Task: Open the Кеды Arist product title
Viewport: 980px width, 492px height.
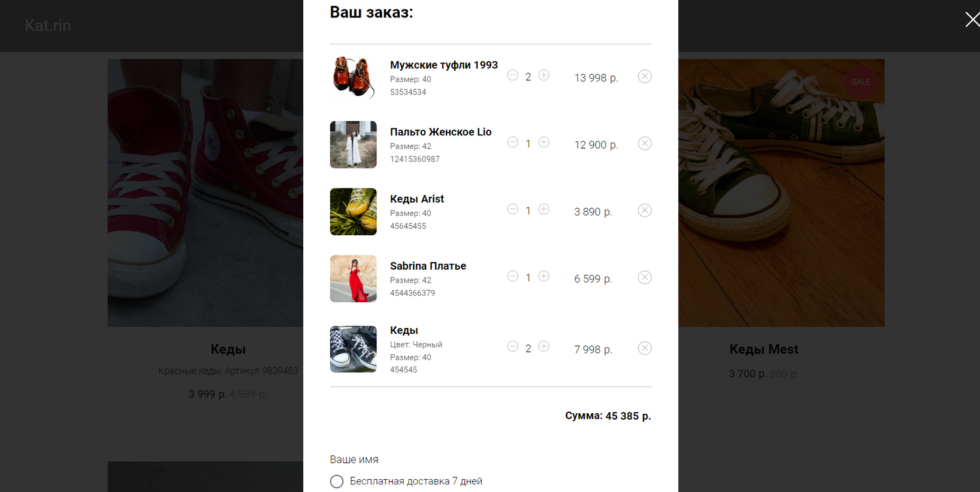Action: coord(416,199)
